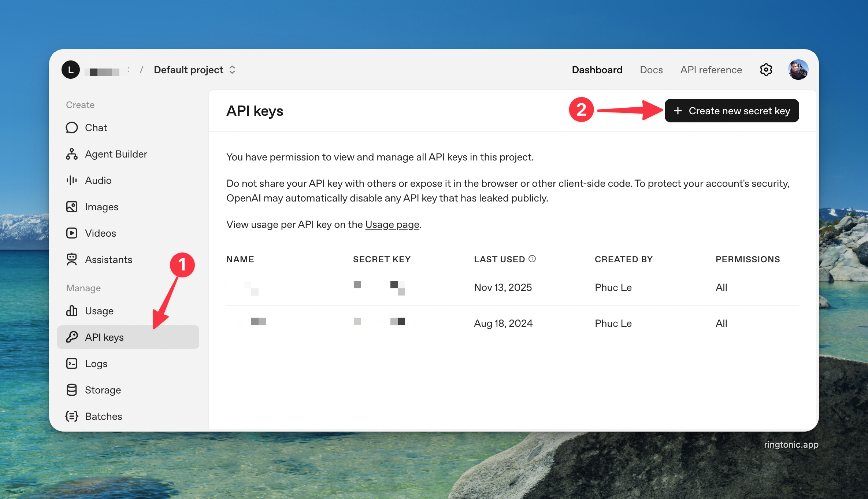Open the Usage chart page
The width and height of the screenshot is (868, 499).
tap(99, 311)
